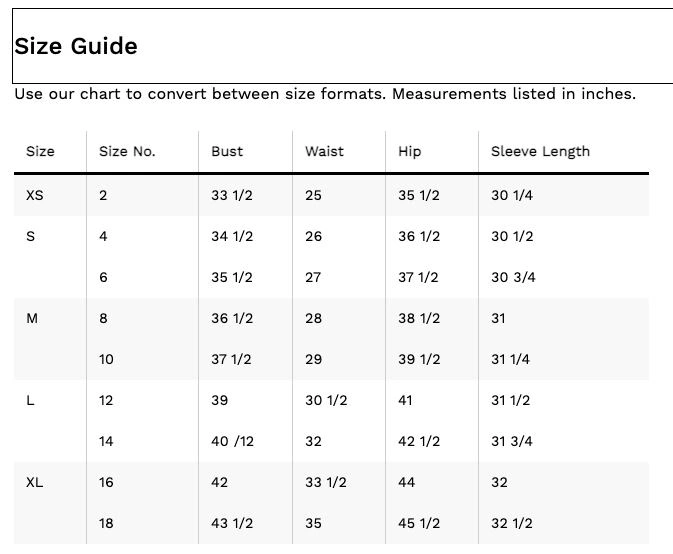Click the sleeve length value 30 3/4

tap(513, 278)
